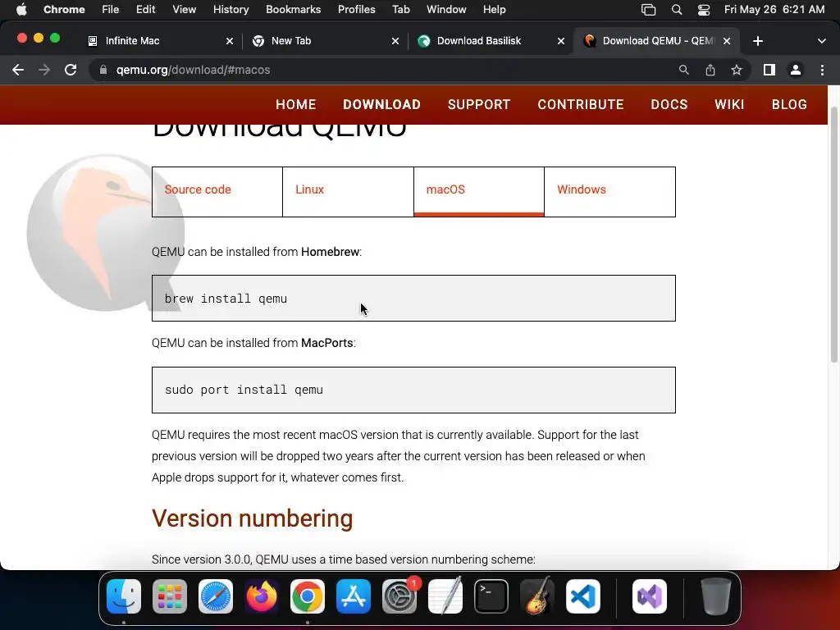This screenshot has width=840, height=630.
Task: Open DOCS in the site navigation
Action: [669, 104]
